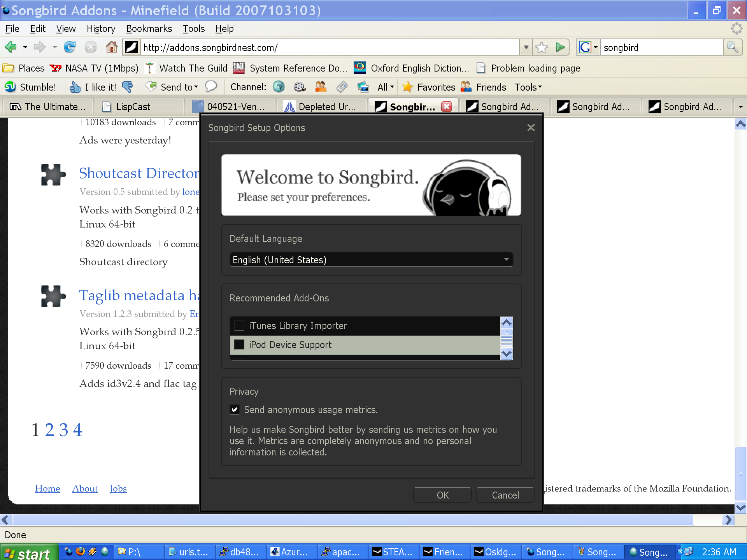Screen dimensions: 747x560
Task: Select the people channel icon
Action: coord(321,87)
